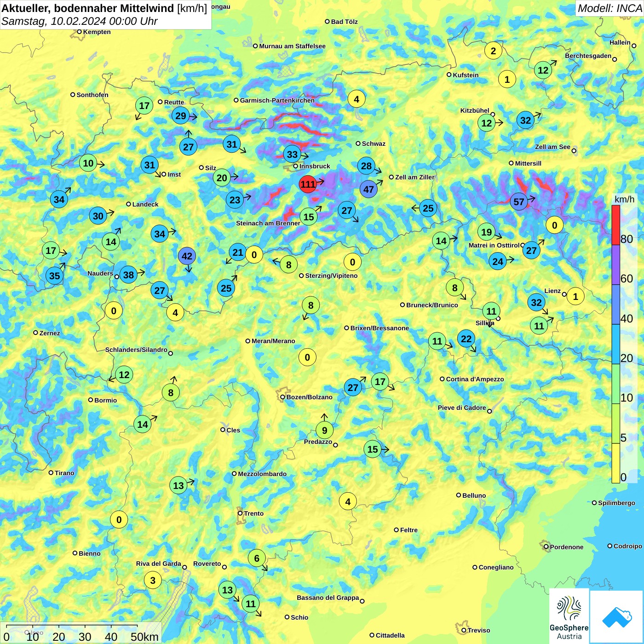Select the yellow 2 station marker
Viewport: 644px width, 644px height.
point(493,51)
